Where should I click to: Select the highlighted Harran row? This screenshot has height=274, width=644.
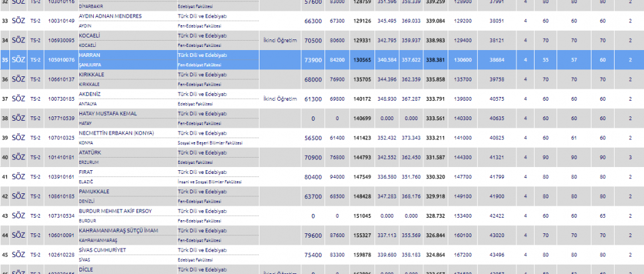322,60
